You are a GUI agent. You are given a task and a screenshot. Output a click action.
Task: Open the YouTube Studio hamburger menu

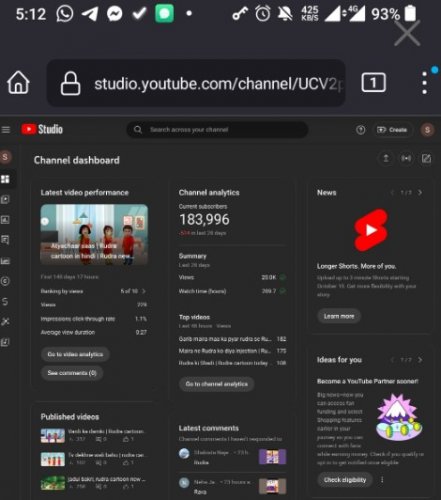click(6, 129)
